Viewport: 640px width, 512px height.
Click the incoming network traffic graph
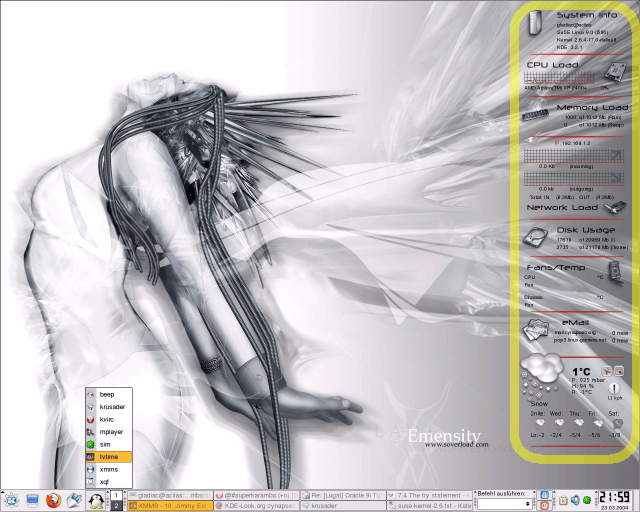574,156
